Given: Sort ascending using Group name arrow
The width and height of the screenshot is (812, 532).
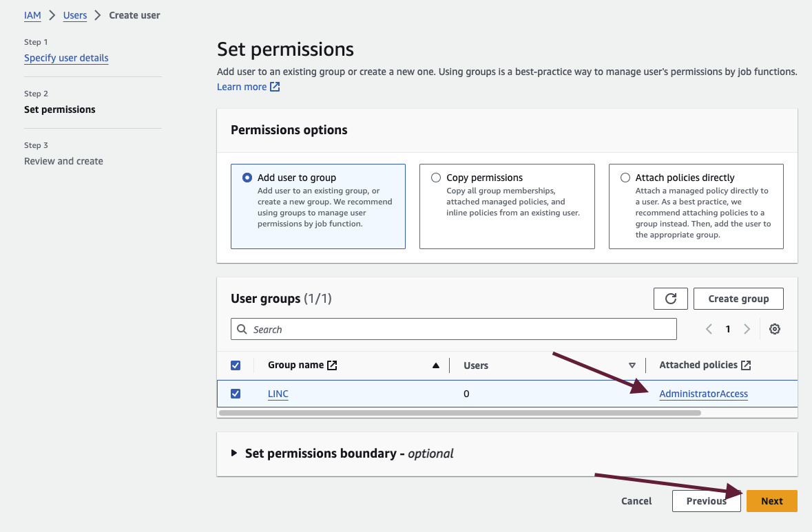Looking at the screenshot, I should (435, 365).
